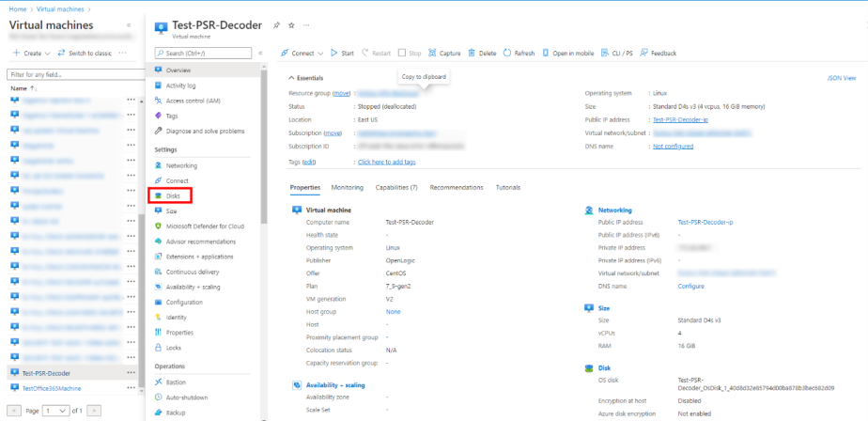
Task: Click the Search (Ctrl+/) box
Action: point(204,54)
